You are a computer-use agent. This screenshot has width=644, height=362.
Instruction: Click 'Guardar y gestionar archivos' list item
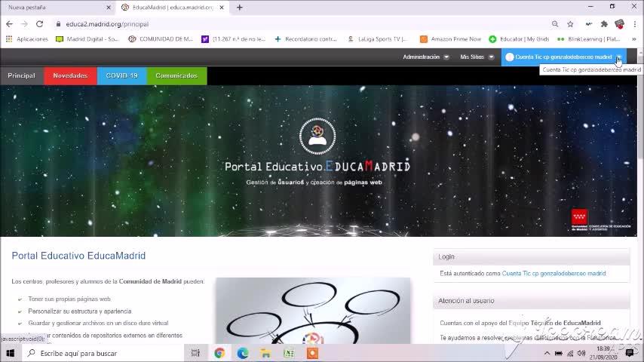[98, 324]
